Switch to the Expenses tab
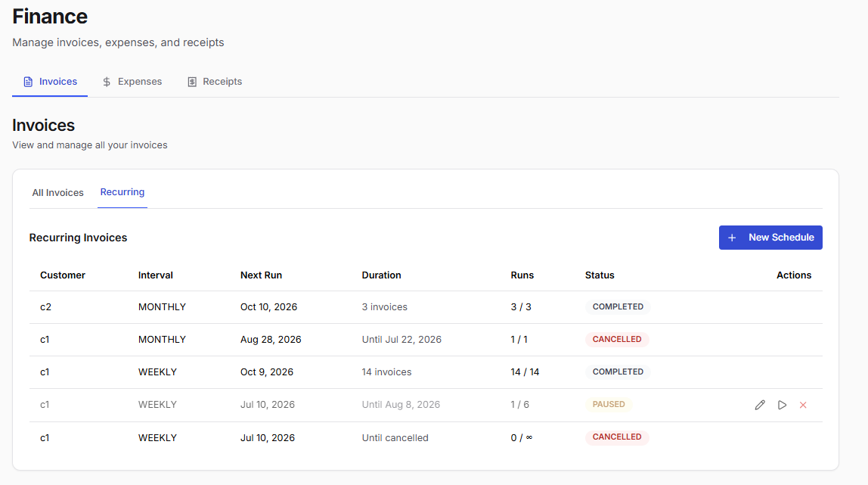Screen dimensions: 868x485 point(132,82)
